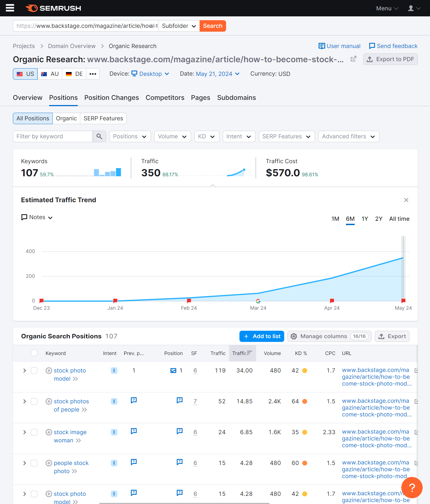The height and width of the screenshot is (504, 430).
Task: Click the Semrush logo
Action: [53, 8]
